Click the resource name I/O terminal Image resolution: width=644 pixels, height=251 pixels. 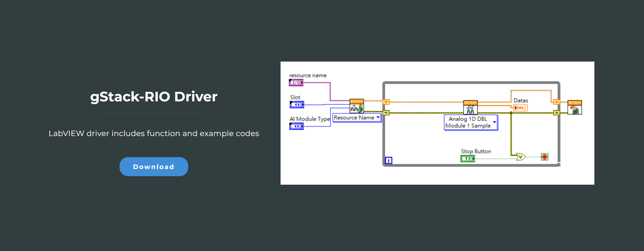[x=296, y=83]
